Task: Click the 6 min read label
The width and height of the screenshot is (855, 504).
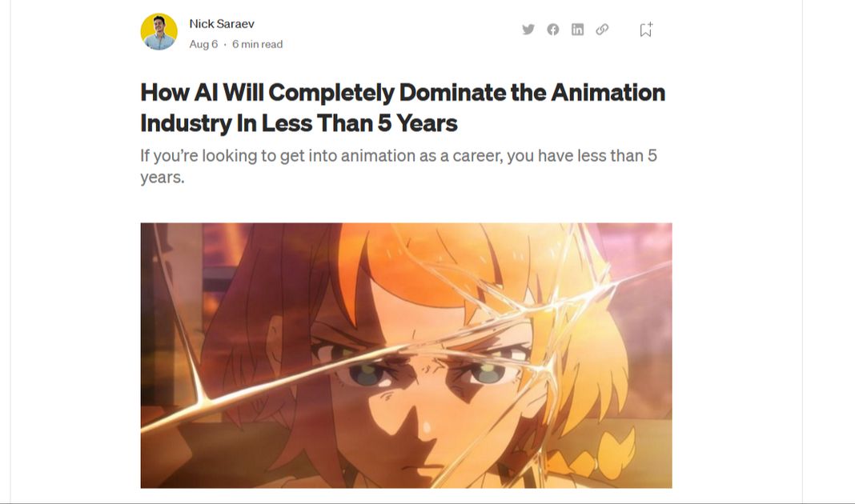Action: [x=257, y=44]
